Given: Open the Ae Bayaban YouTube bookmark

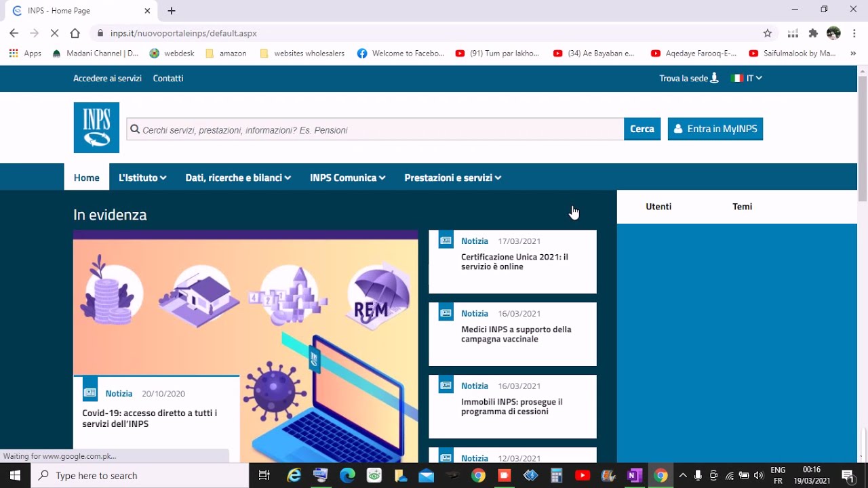Looking at the screenshot, I should tap(594, 54).
